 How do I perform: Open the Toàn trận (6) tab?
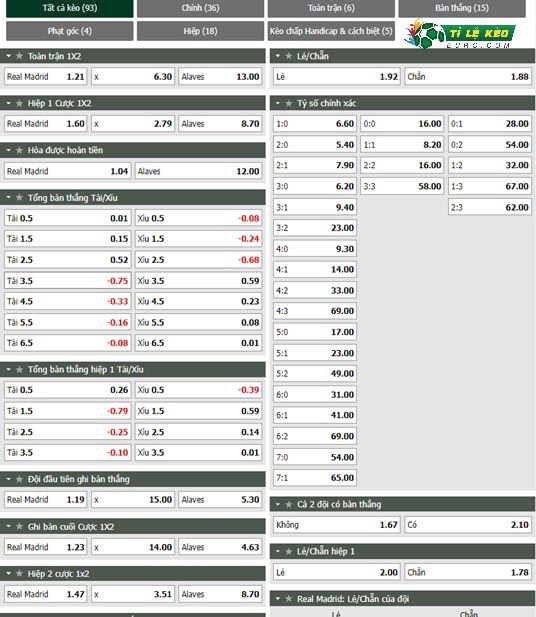click(331, 8)
